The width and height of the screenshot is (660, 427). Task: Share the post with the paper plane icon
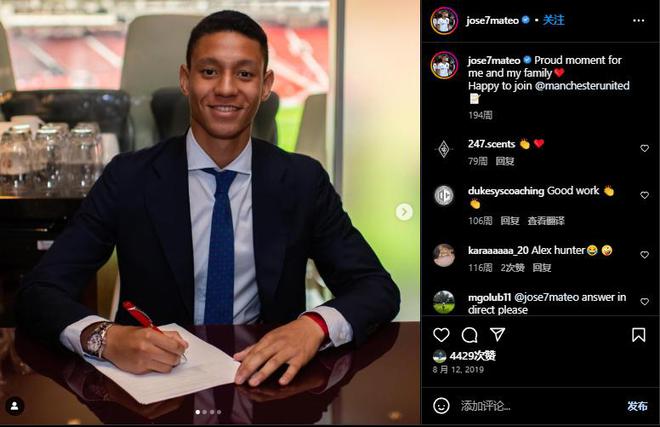point(498,334)
